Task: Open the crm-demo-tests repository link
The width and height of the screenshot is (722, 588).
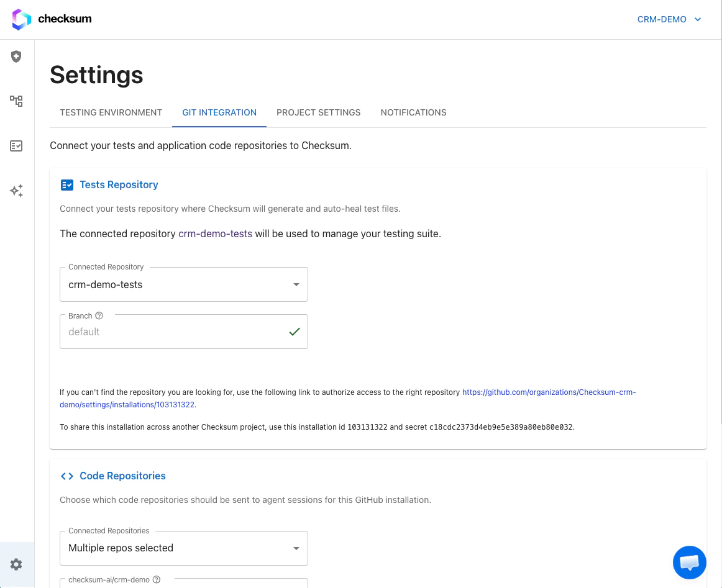Action: tap(215, 234)
